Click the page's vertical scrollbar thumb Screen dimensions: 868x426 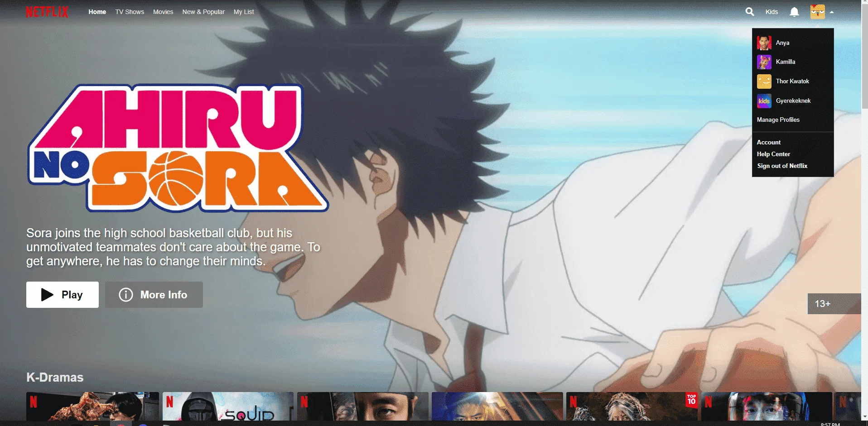point(864,57)
